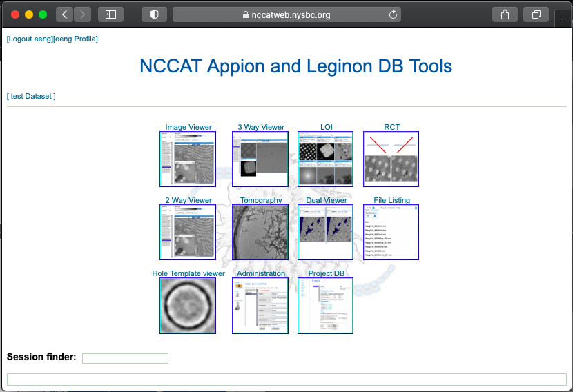Image resolution: width=573 pixels, height=392 pixels.
Task: Reload the page with the refresh icon
Action: point(393,14)
